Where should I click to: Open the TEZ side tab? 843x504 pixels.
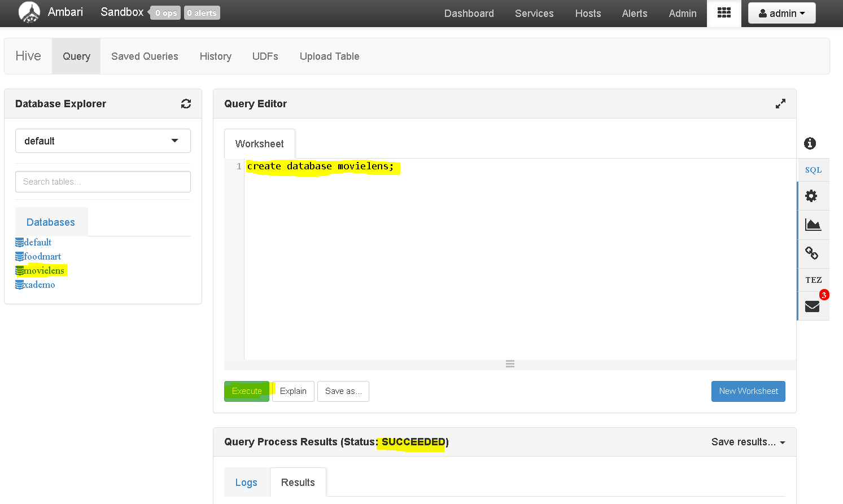tap(813, 280)
